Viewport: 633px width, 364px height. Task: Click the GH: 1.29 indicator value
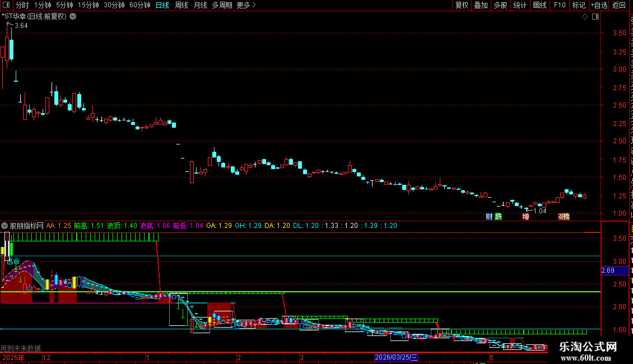click(x=248, y=226)
